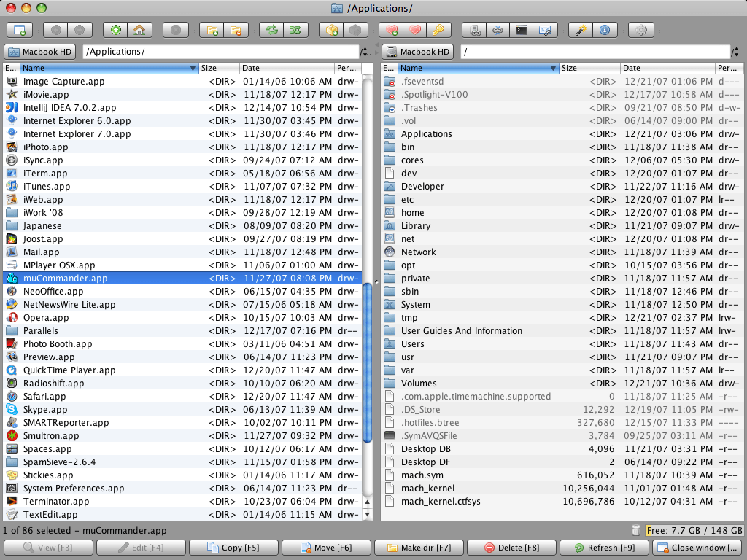Add current folder as bookmark

coord(391,29)
